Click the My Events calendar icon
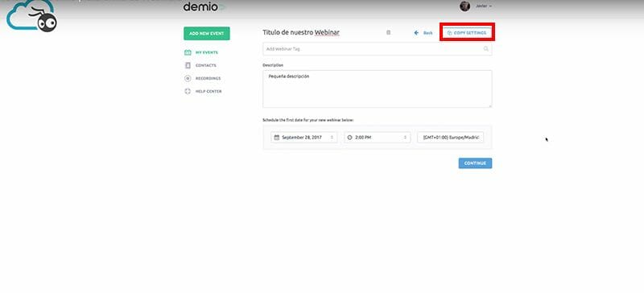Viewport: 644px width, 293px height. (188, 52)
